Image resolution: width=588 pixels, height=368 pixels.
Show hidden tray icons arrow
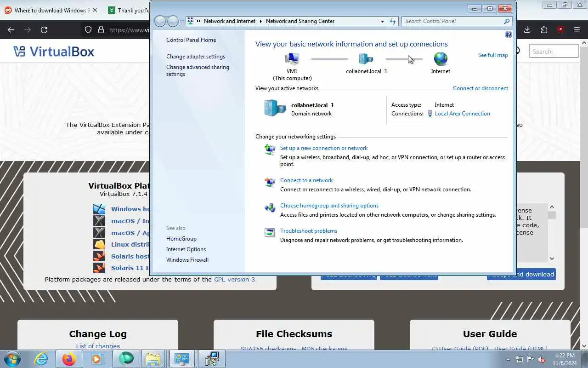508,359
